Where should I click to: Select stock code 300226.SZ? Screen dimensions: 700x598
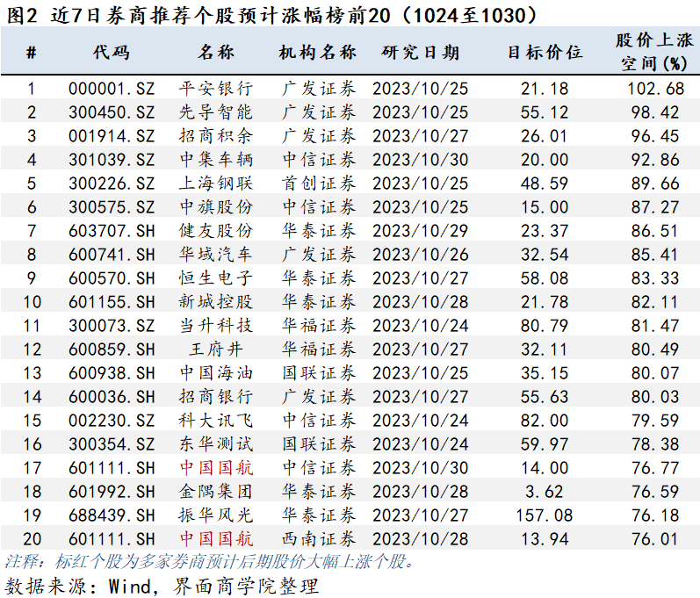point(112,183)
